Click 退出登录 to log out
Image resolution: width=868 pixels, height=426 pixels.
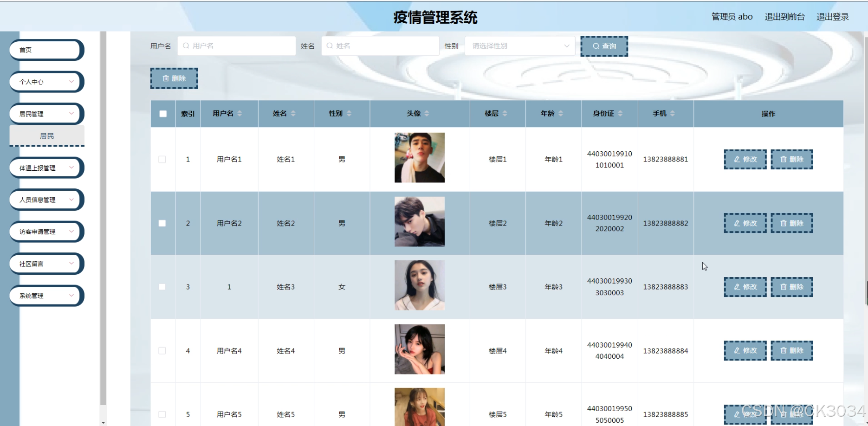pos(833,17)
